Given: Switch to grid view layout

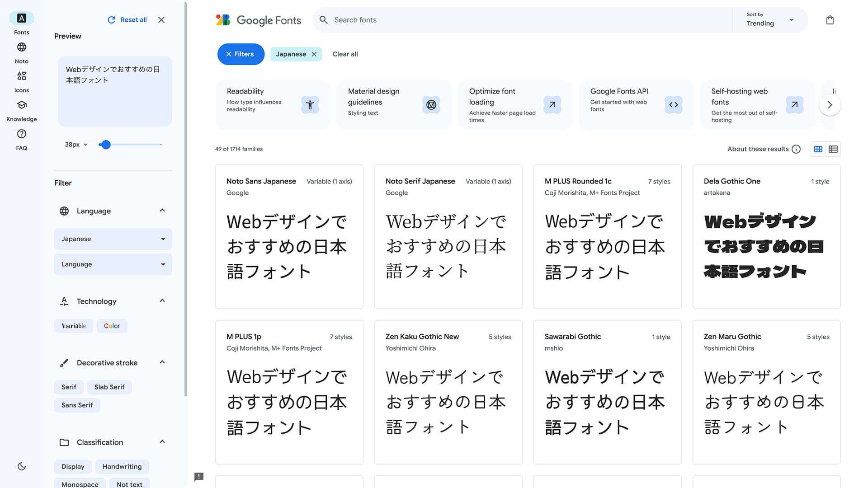Looking at the screenshot, I should click(x=818, y=149).
